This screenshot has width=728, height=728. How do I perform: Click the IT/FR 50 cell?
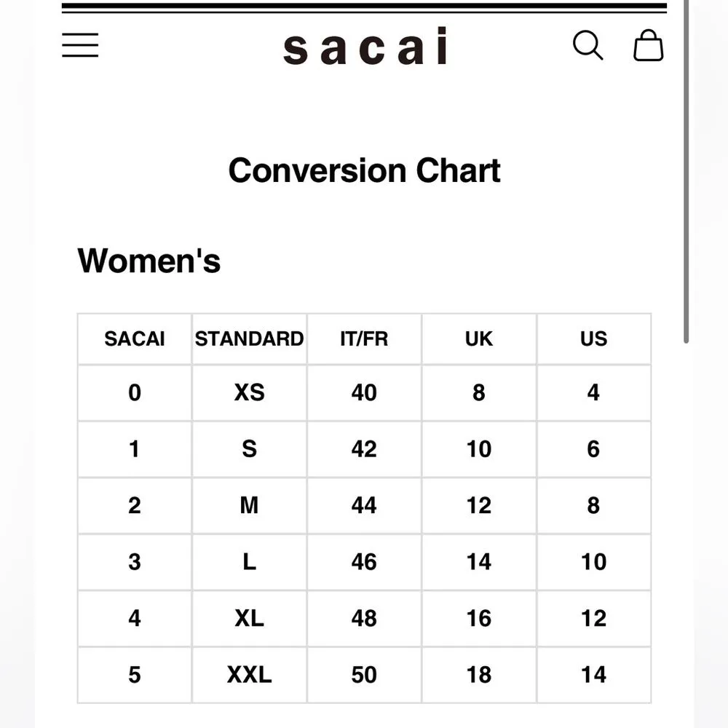(364, 675)
